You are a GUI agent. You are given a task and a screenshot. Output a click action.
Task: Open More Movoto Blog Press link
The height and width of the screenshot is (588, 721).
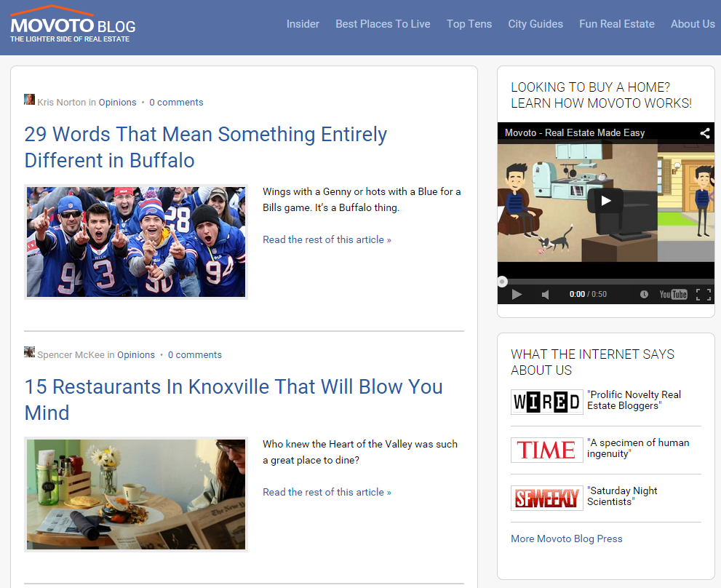(x=567, y=539)
